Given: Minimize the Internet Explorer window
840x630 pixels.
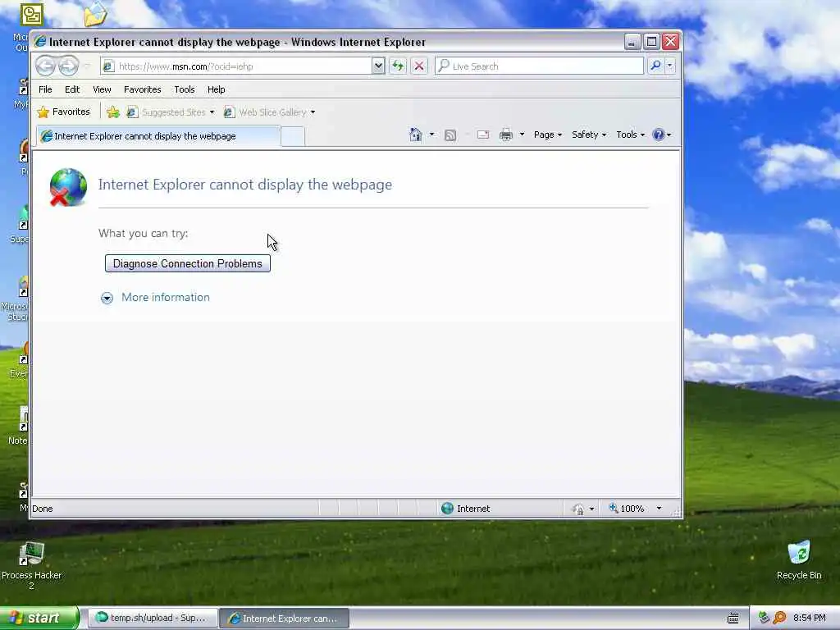Looking at the screenshot, I should pos(632,42).
